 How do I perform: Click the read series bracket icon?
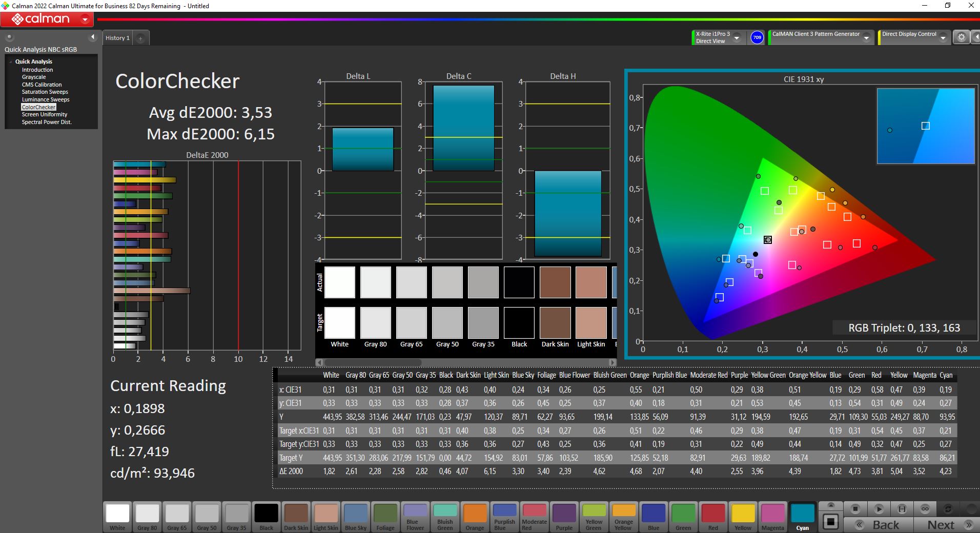902,509
